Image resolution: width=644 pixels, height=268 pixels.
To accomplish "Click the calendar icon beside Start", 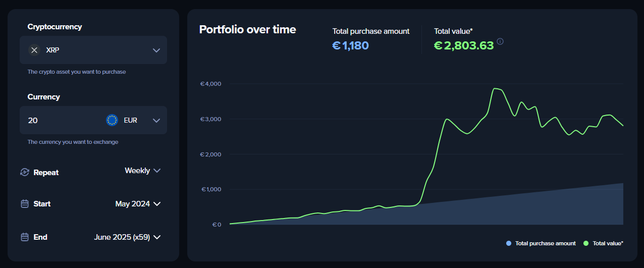I will (25, 204).
